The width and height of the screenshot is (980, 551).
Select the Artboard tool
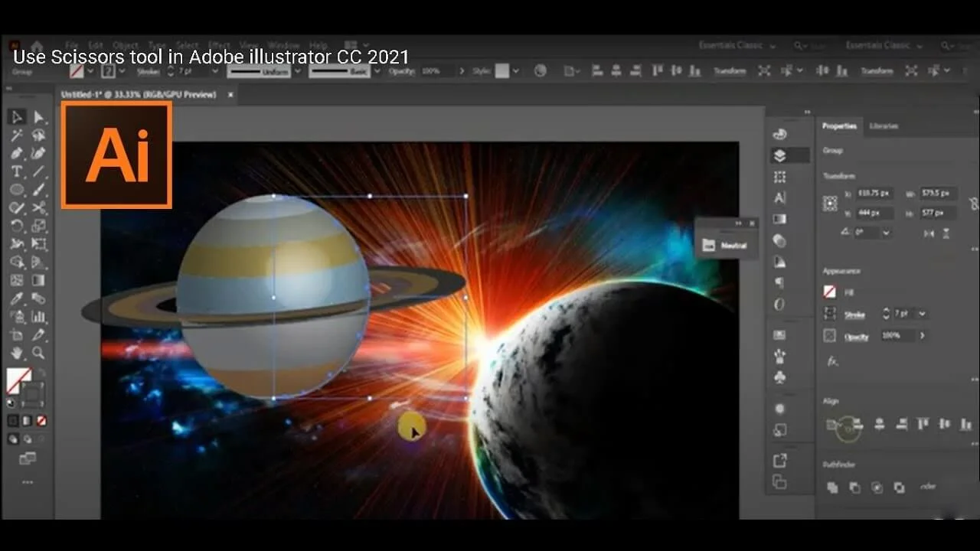pyautogui.click(x=17, y=335)
